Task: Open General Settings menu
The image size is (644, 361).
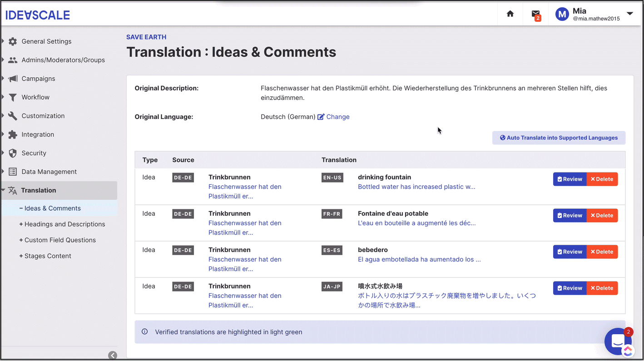Action: tap(46, 41)
